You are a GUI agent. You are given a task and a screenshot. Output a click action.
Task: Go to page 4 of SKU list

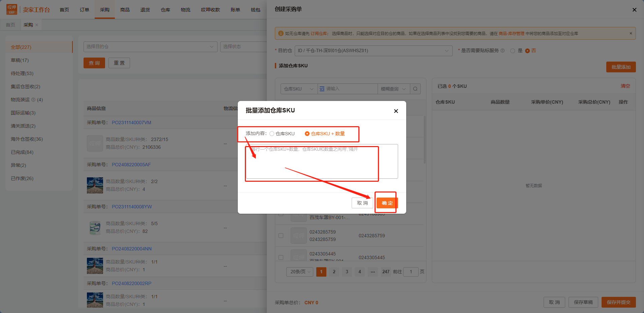[x=360, y=272]
